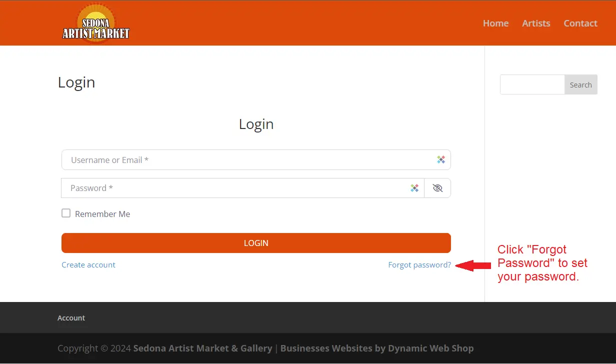Open the Home menu item
The height and width of the screenshot is (364, 616).
(495, 23)
